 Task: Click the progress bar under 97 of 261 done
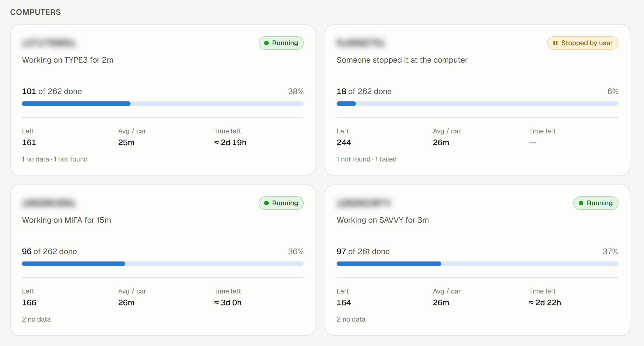(x=478, y=264)
